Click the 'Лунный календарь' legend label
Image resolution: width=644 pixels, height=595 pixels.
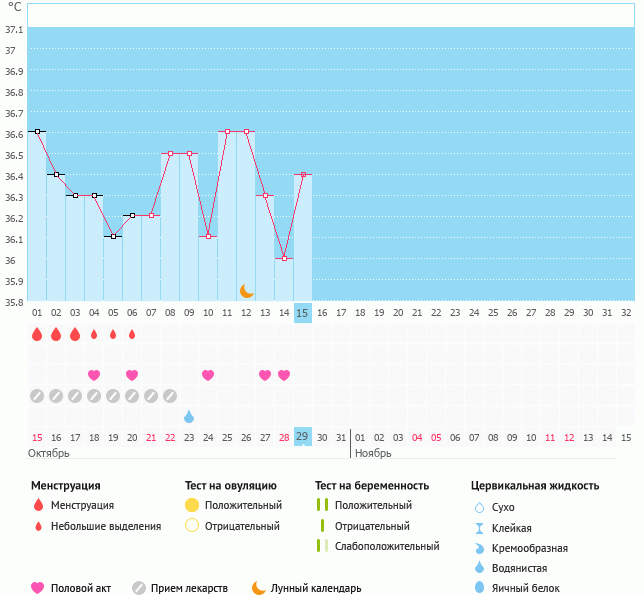(317, 588)
